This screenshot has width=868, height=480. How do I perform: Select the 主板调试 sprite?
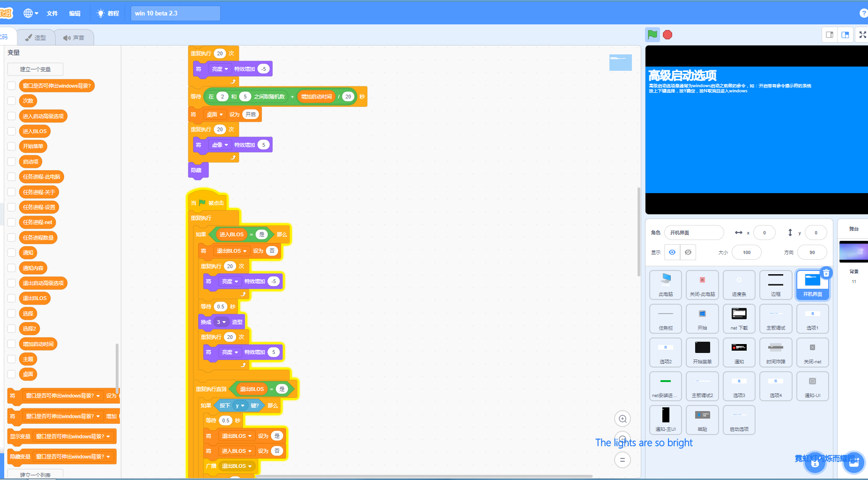click(776, 318)
